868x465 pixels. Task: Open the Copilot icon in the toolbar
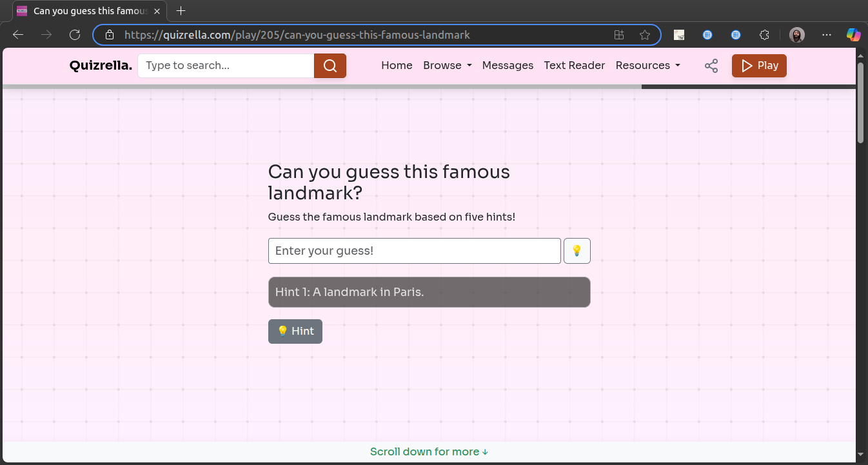[x=853, y=35]
